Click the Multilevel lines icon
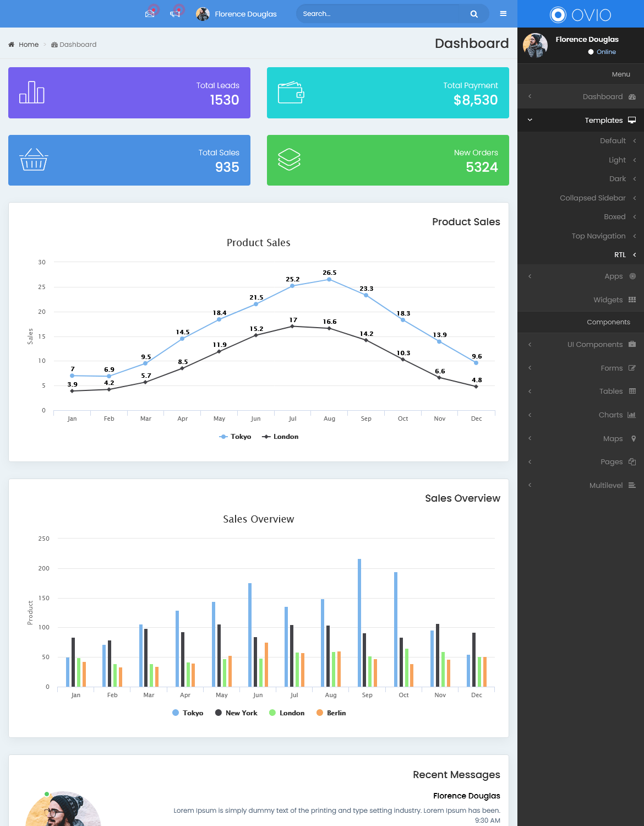The height and width of the screenshot is (826, 644). [632, 485]
